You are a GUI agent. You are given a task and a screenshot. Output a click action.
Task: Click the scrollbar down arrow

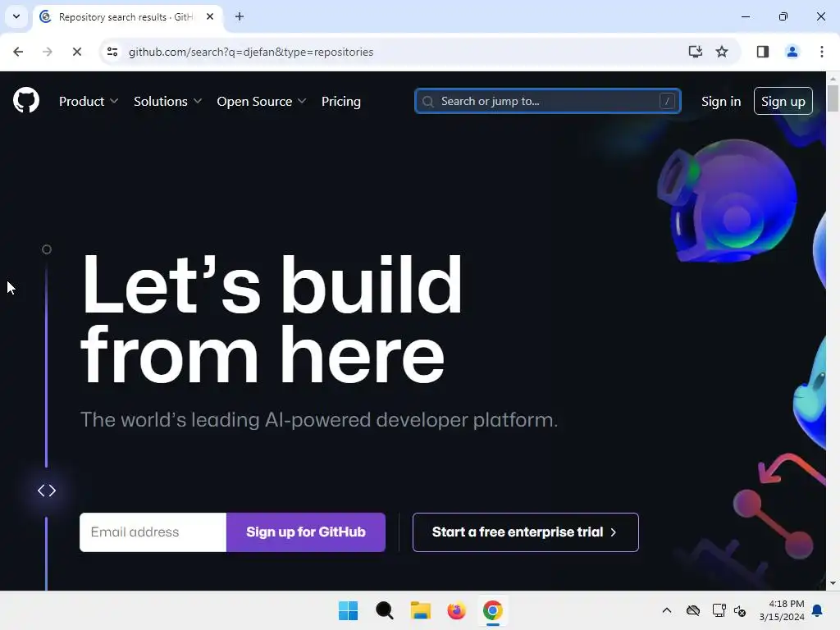[x=833, y=583]
